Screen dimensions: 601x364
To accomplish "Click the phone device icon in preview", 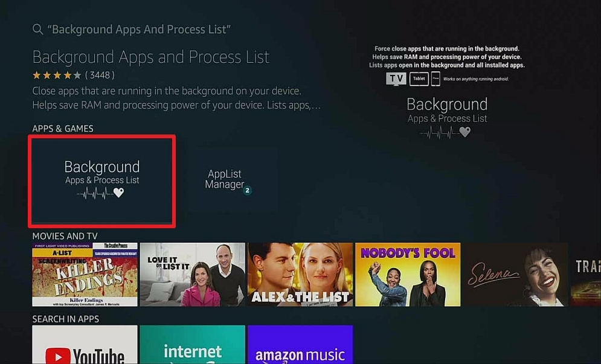I will tap(435, 78).
